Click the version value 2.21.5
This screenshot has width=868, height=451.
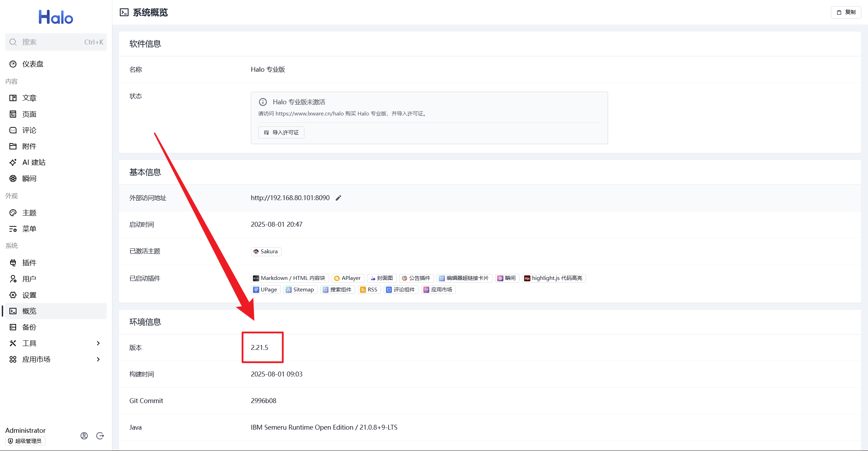260,347
